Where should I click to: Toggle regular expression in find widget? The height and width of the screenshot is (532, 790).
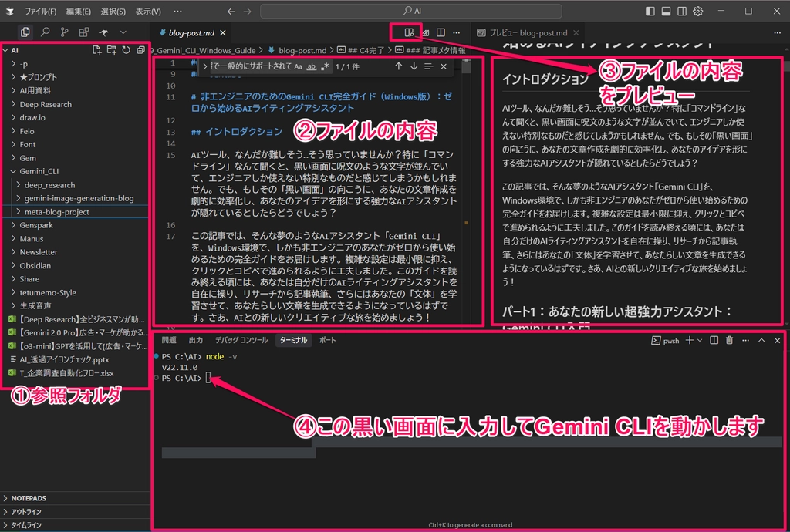click(x=325, y=66)
